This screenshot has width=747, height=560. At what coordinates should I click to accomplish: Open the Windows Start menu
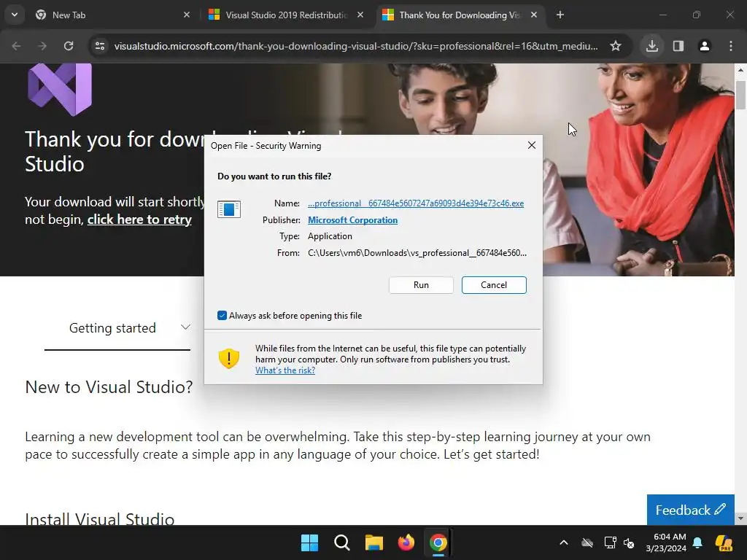click(309, 542)
